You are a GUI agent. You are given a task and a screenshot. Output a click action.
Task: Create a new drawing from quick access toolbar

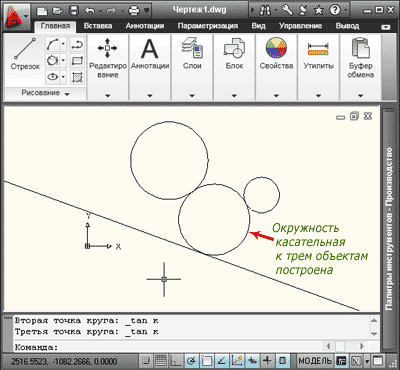(x=42, y=11)
